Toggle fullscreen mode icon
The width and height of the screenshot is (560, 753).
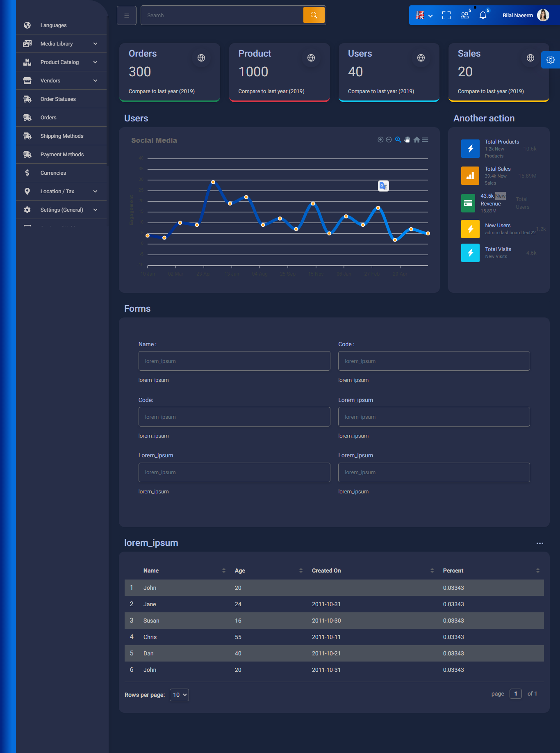(446, 16)
